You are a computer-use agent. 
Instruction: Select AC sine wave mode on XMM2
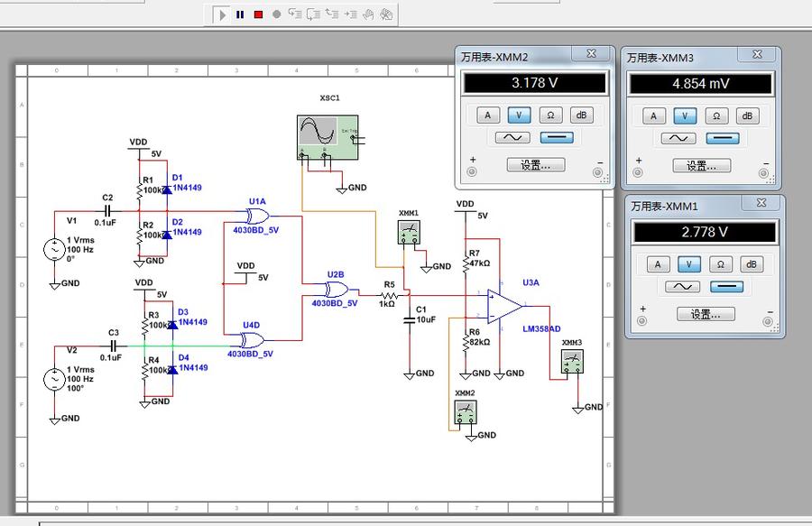point(511,138)
